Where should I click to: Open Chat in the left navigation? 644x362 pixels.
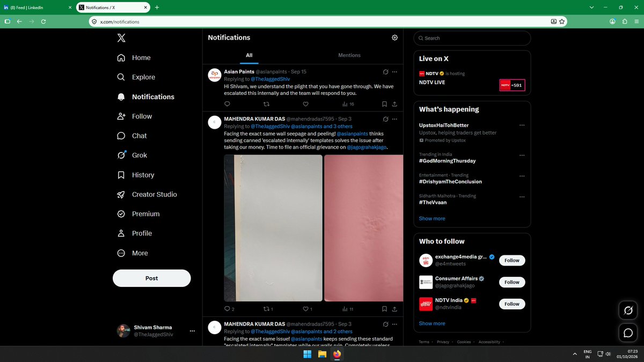[132, 136]
